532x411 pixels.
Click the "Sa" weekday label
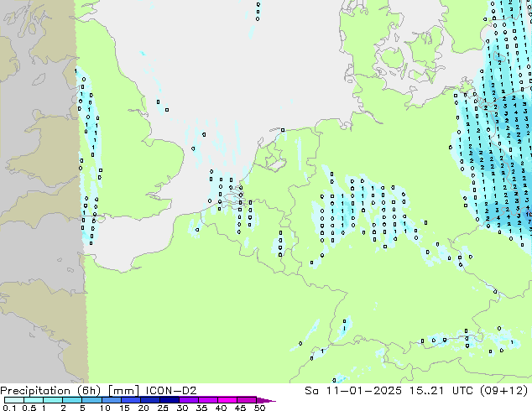tap(311, 391)
